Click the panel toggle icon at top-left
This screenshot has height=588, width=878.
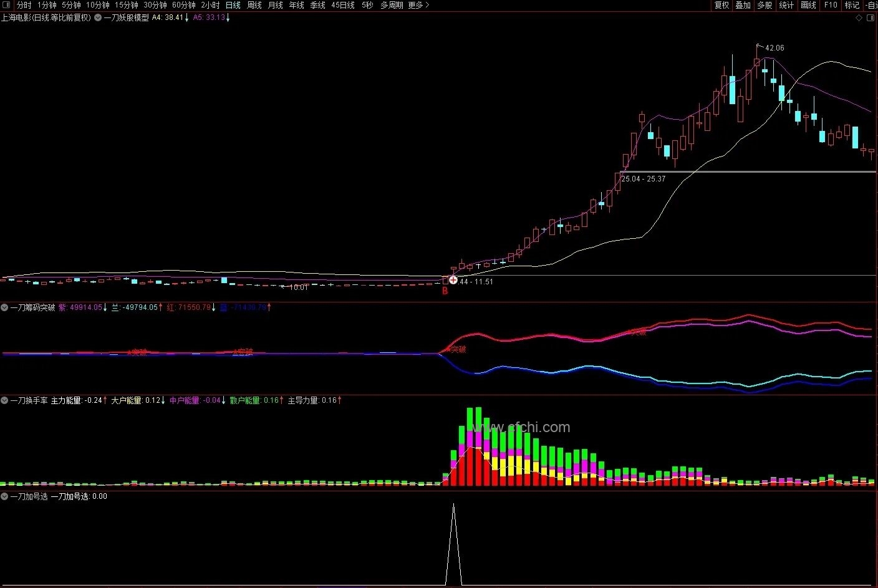pyautogui.click(x=6, y=5)
